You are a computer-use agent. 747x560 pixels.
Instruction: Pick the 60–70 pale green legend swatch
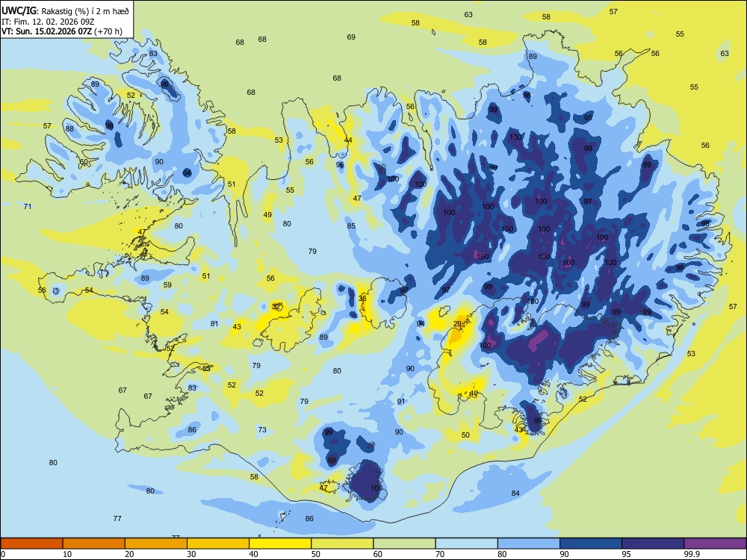tap(404, 544)
